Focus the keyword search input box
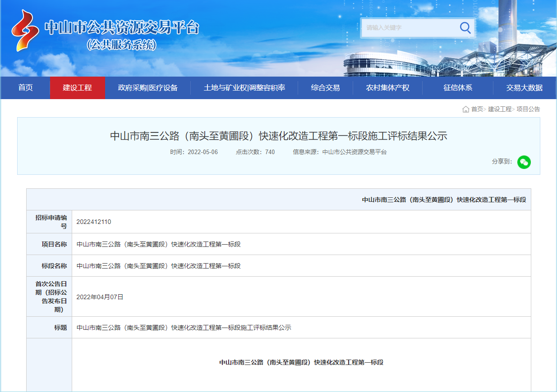Screen dimensions: 557x392 click(408, 28)
